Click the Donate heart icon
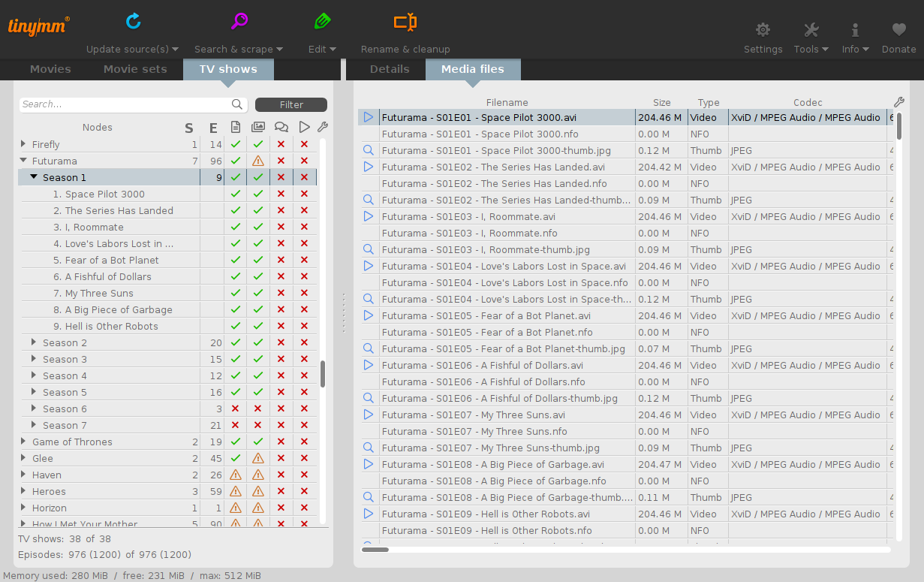 pyautogui.click(x=898, y=30)
